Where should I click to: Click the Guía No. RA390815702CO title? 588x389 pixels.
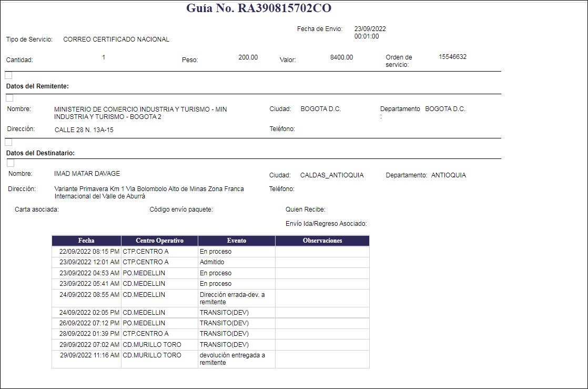pyautogui.click(x=258, y=8)
